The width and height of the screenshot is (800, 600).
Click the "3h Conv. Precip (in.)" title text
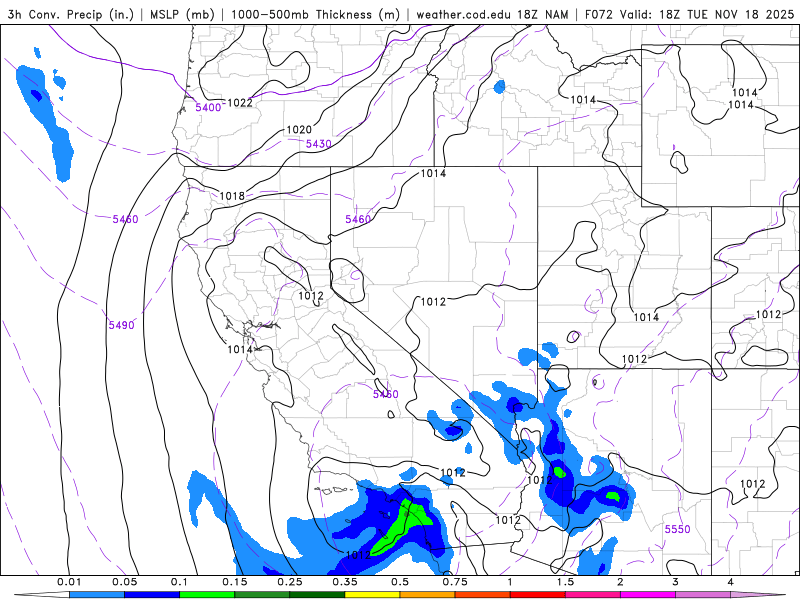pyautogui.click(x=70, y=14)
